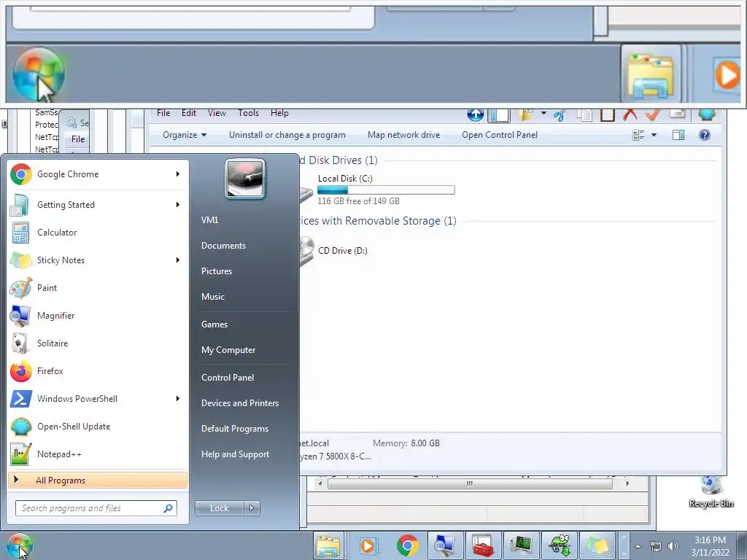This screenshot has height=560, width=747.
Task: Open the Help menu in Explorer
Action: pyautogui.click(x=279, y=113)
